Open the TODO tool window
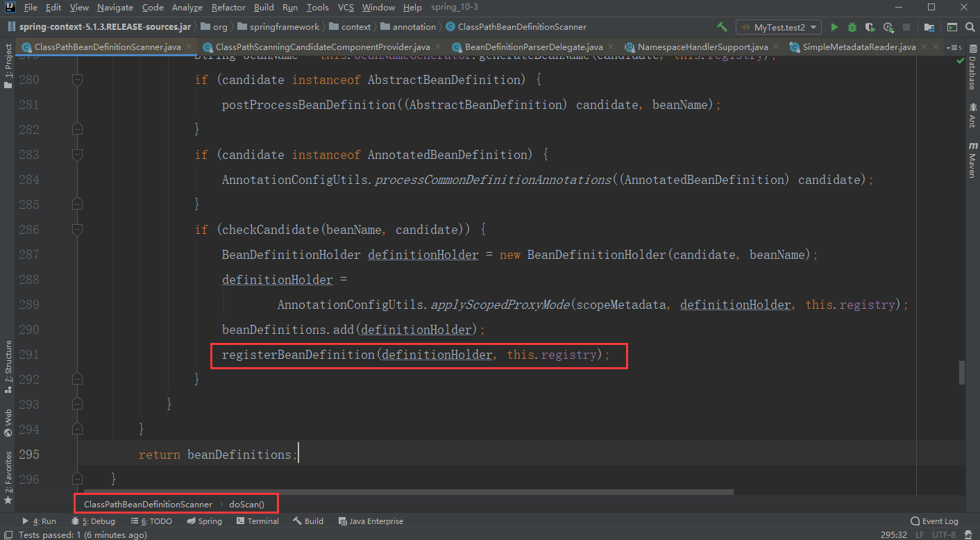Image resolution: width=980 pixels, height=540 pixels. tap(151, 521)
